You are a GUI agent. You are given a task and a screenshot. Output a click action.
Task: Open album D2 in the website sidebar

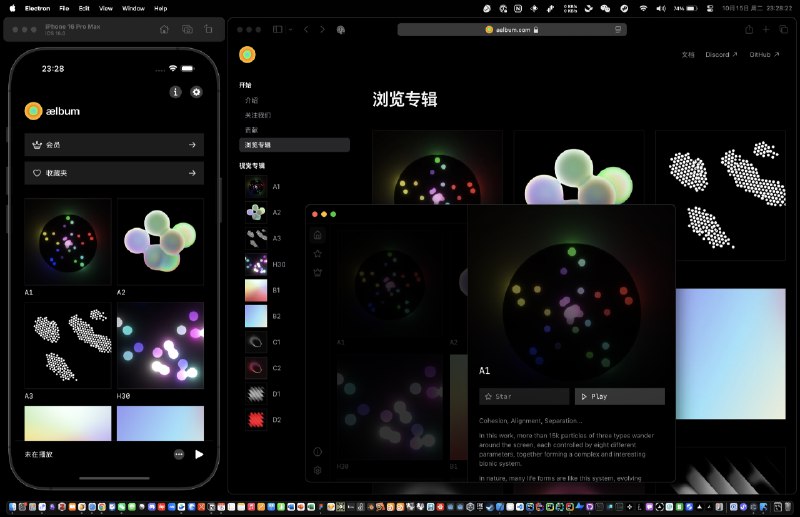tap(263, 420)
